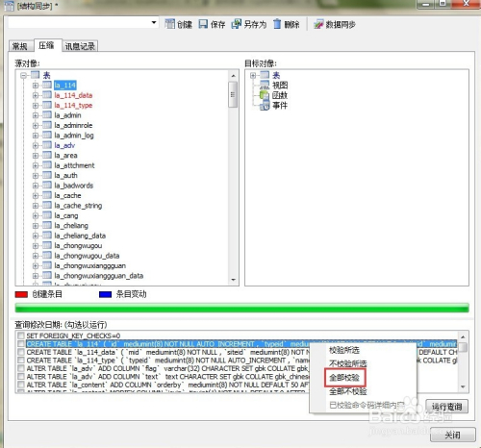Image resolution: width=481 pixels, height=448 pixels.
Task: Click the blue 条目变动 legend swatch
Action: [105, 294]
